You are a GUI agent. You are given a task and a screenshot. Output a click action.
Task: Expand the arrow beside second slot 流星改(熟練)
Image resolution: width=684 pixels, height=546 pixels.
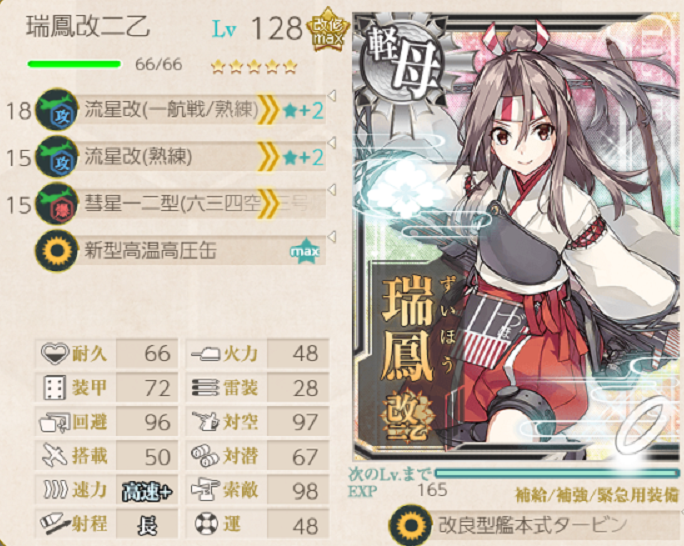(332, 143)
